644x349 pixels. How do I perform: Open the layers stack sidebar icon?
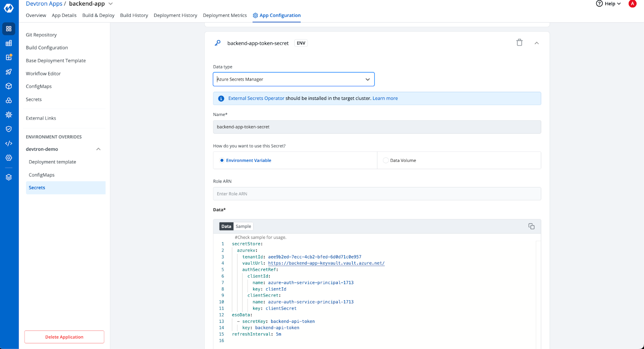point(9,177)
